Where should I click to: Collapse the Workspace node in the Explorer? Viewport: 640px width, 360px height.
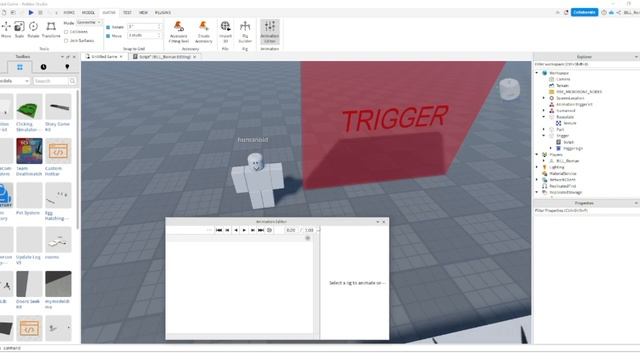[x=537, y=73]
